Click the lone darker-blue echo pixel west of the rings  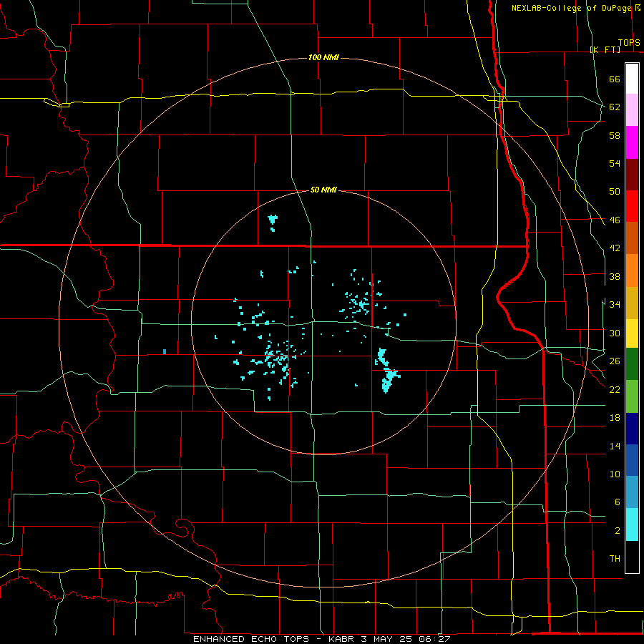tap(165, 351)
